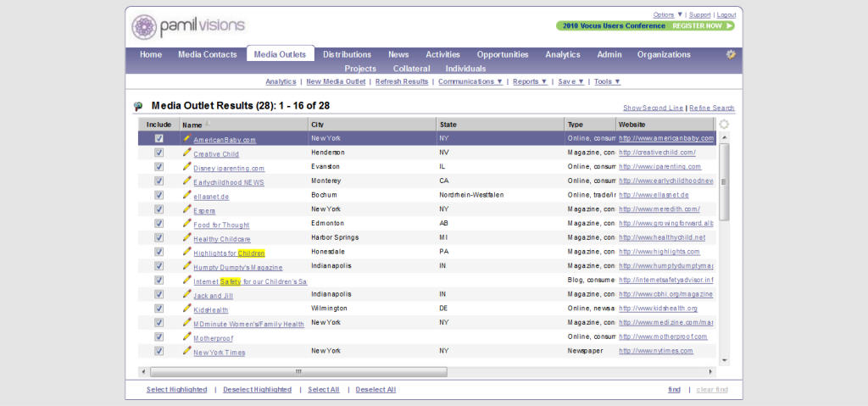Image resolution: width=868 pixels, height=406 pixels.
Task: Click the vertical scrollbar thumb
Action: click(724, 181)
